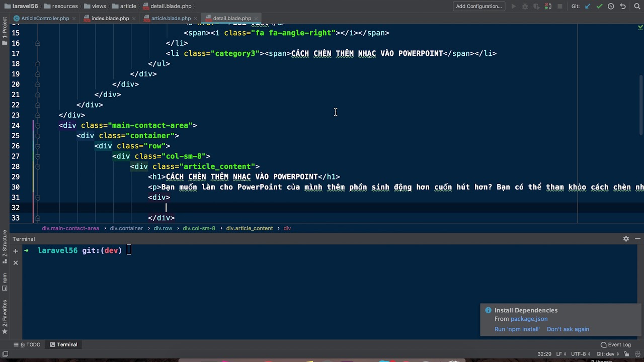Click the Debug bug icon in toolbar
Image resolution: width=644 pixels, height=362 pixels.
[525, 7]
